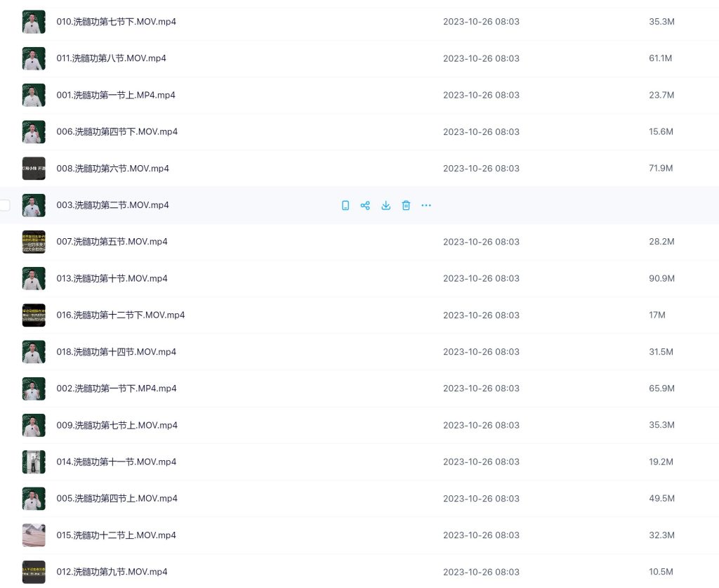Click the 014.洗髓功第十一节 thumbnail image
This screenshot has height=588, width=719.
34,462
